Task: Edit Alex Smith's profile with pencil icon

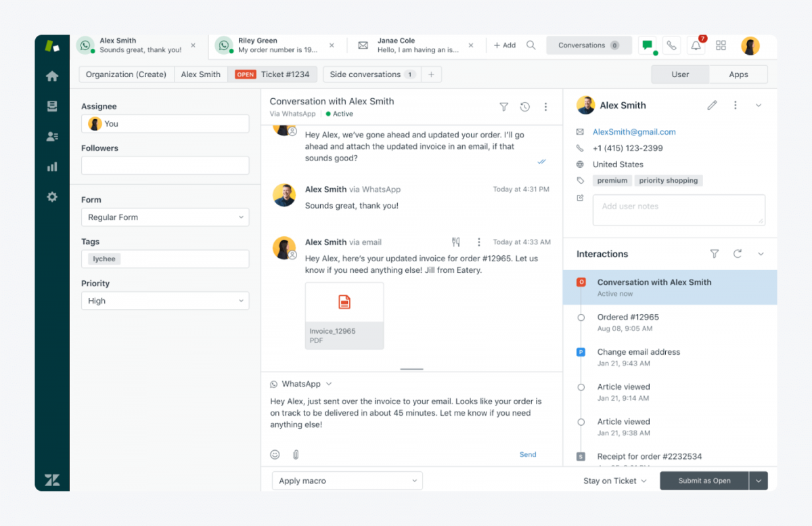Action: pyautogui.click(x=712, y=105)
